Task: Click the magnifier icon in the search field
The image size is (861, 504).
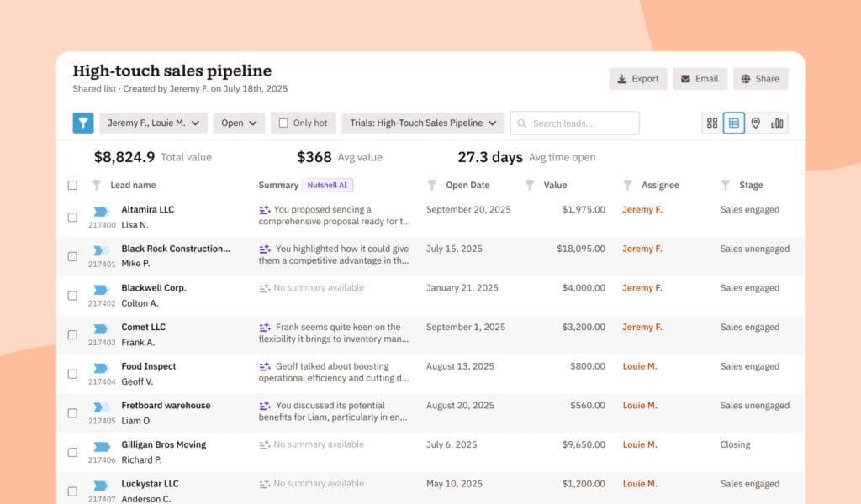Action: pyautogui.click(x=524, y=123)
